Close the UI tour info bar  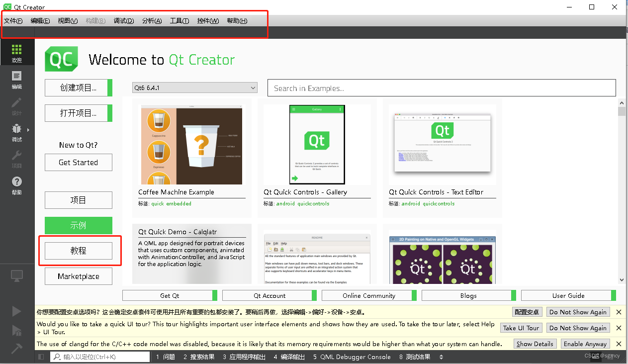pyautogui.click(x=619, y=328)
